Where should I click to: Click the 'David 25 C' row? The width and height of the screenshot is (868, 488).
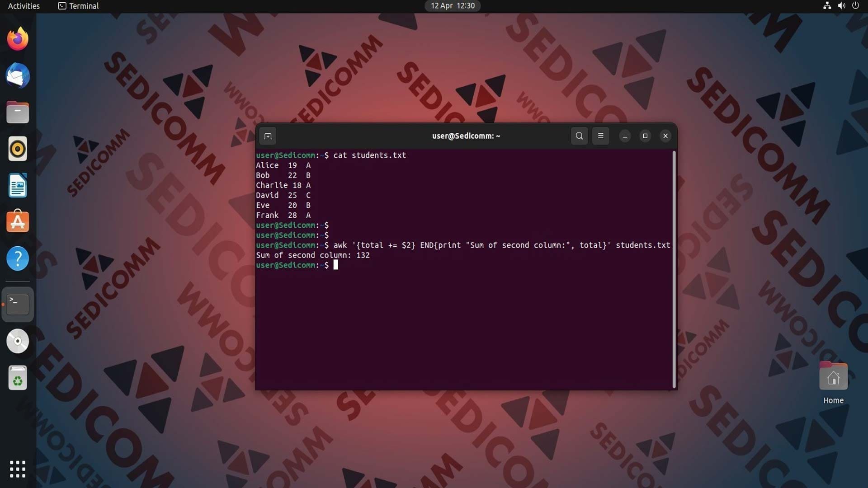point(283,195)
